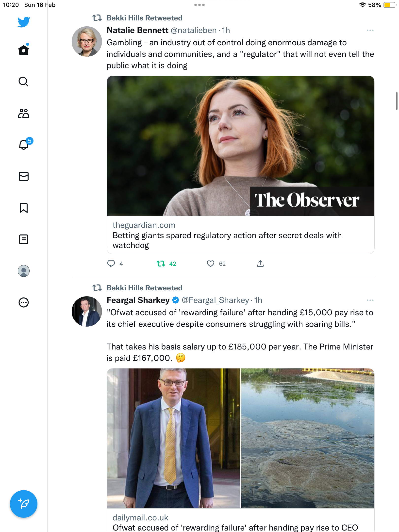Open Lists icon in sidebar
Image resolution: width=399 pixels, height=532 pixels.
tap(24, 239)
